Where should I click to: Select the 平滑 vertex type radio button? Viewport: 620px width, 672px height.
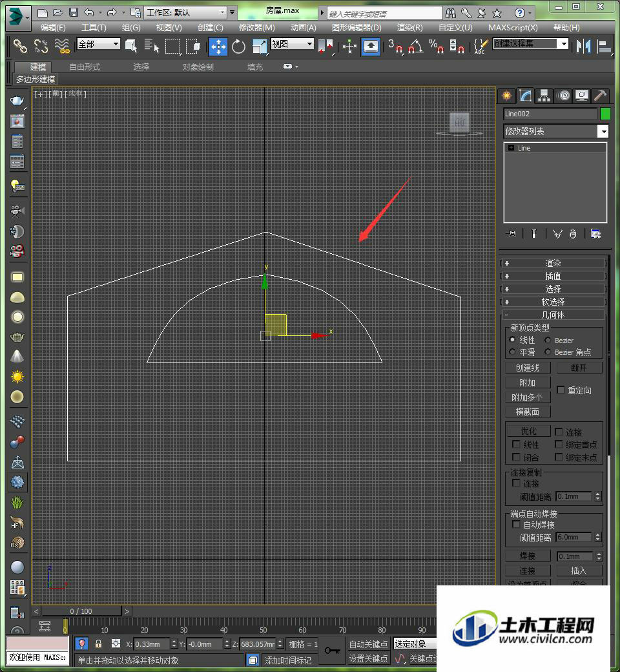[512, 352]
